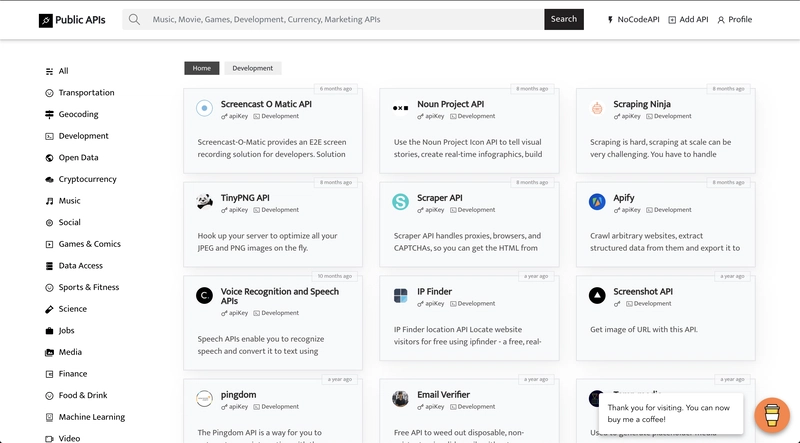The width and height of the screenshot is (800, 443).
Task: Click the Add API plus icon
Action: [672, 20]
